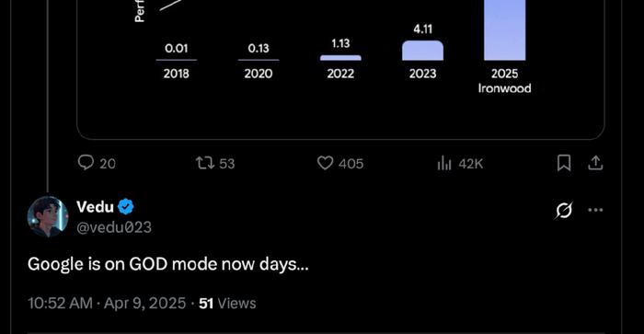
Task: Click the 51 Views label
Action: click(227, 304)
